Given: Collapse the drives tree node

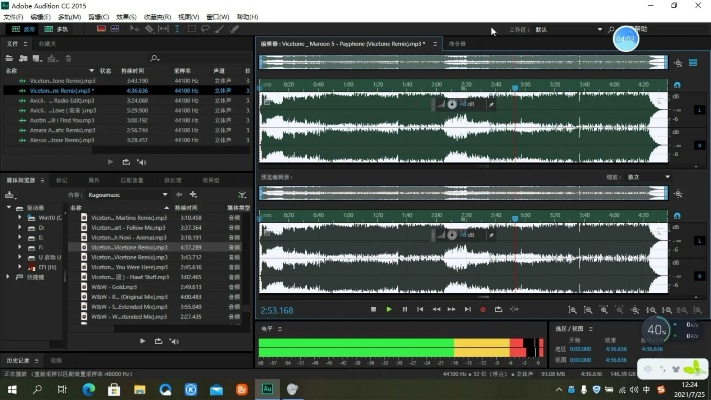Looking at the screenshot, I should coord(9,207).
